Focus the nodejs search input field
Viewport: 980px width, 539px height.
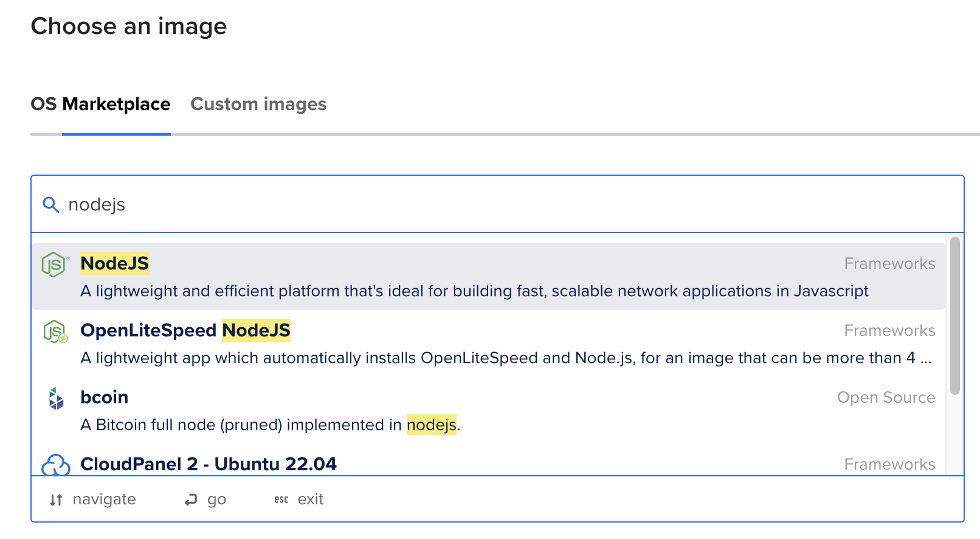point(497,204)
